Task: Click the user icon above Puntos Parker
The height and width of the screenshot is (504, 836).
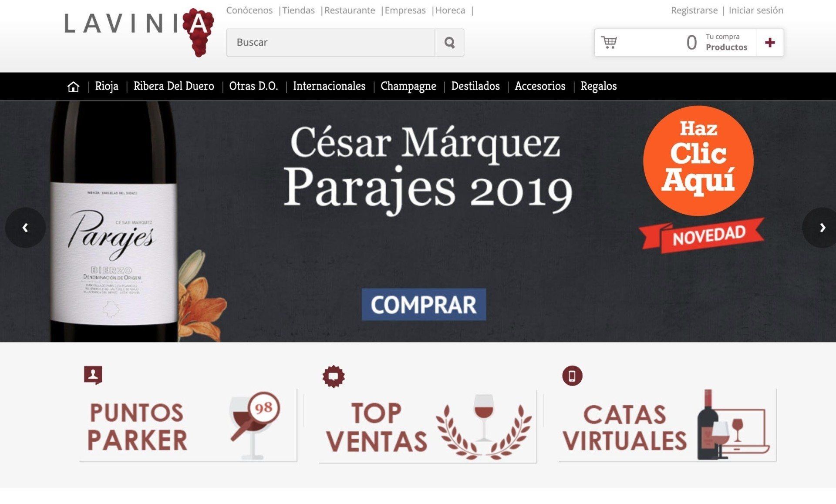Action: pyautogui.click(x=93, y=375)
